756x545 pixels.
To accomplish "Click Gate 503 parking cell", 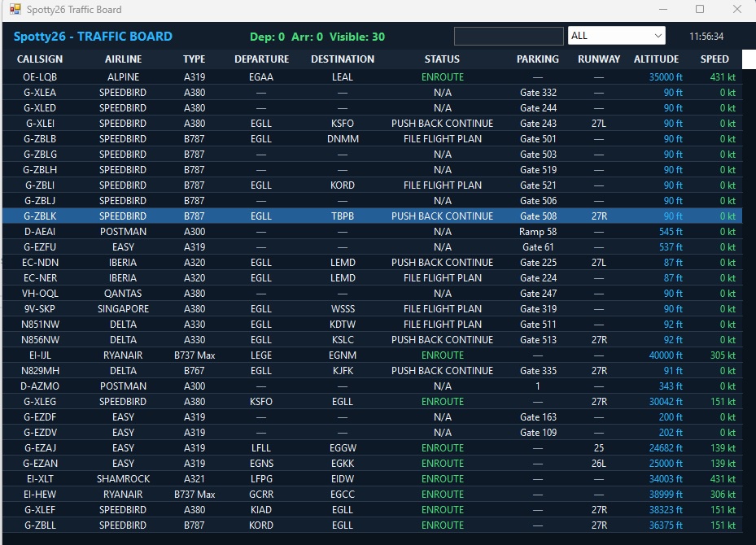I will 538,155.
